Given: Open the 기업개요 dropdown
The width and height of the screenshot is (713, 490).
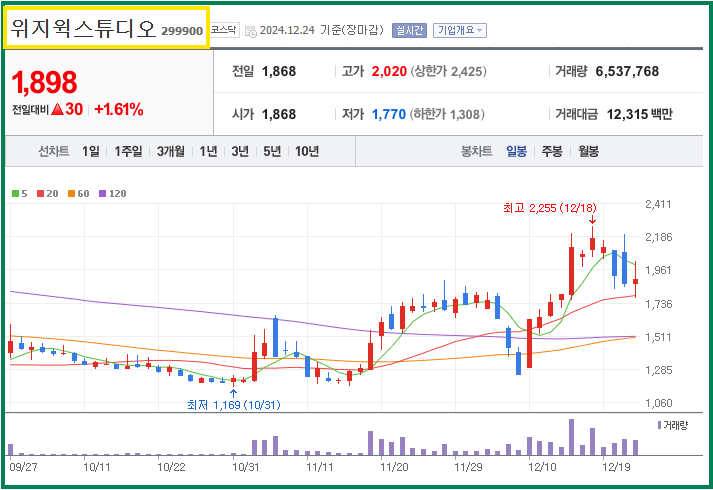Looking at the screenshot, I should (x=460, y=30).
